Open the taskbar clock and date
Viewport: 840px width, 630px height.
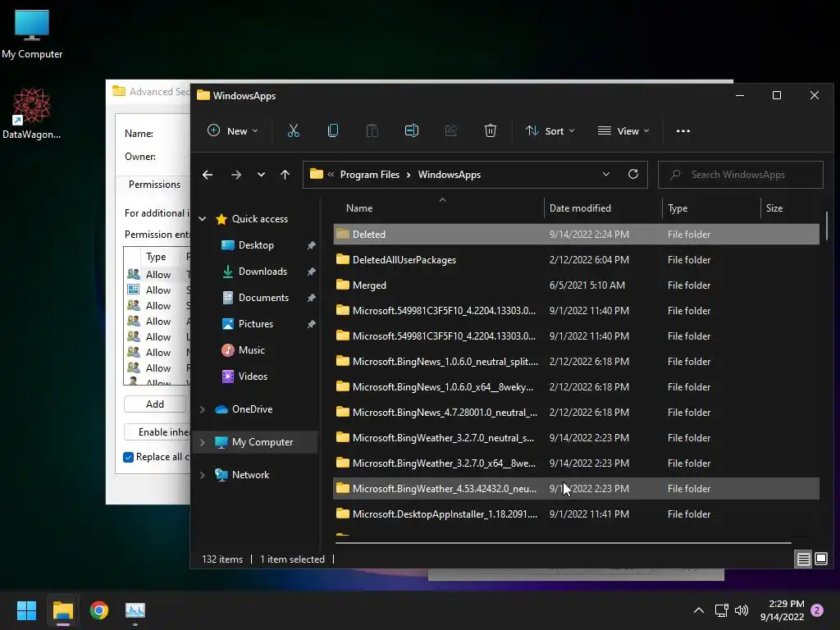coord(782,610)
